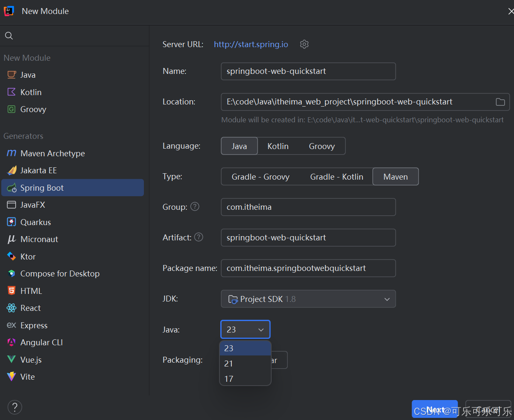Edit the Group field value

[x=308, y=207]
